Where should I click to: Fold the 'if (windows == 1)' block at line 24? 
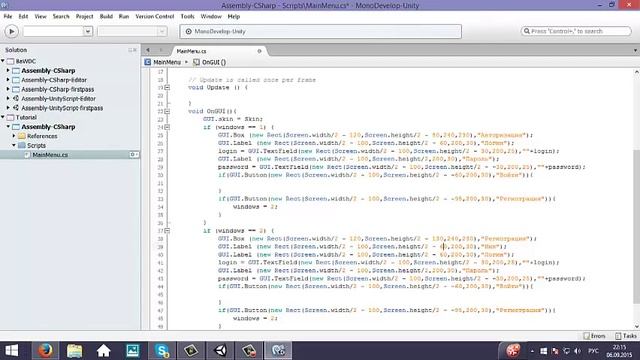click(x=167, y=127)
